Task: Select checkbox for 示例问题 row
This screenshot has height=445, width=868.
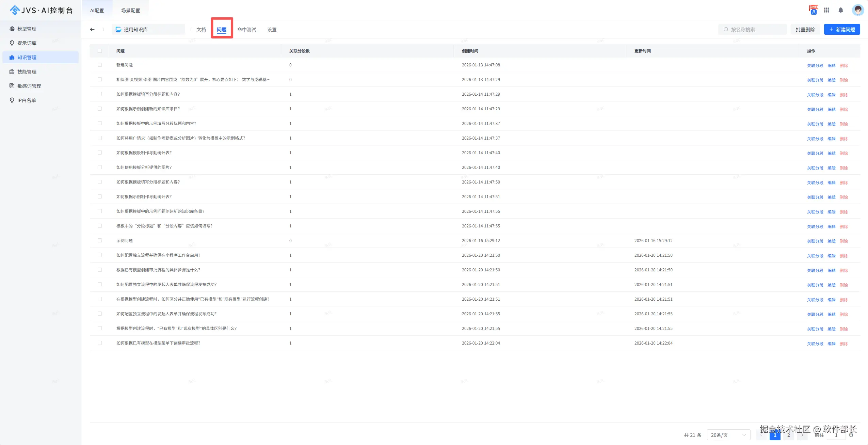Action: pyautogui.click(x=100, y=240)
